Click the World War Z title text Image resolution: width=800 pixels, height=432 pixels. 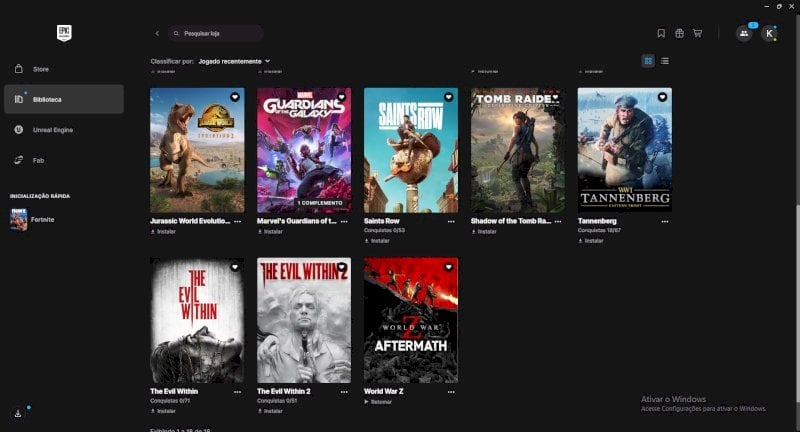tap(384, 392)
